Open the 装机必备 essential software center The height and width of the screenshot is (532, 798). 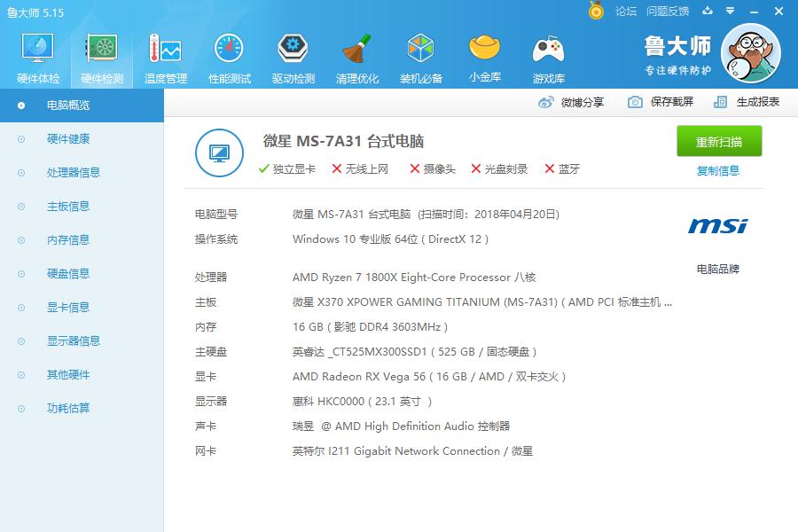(419, 55)
